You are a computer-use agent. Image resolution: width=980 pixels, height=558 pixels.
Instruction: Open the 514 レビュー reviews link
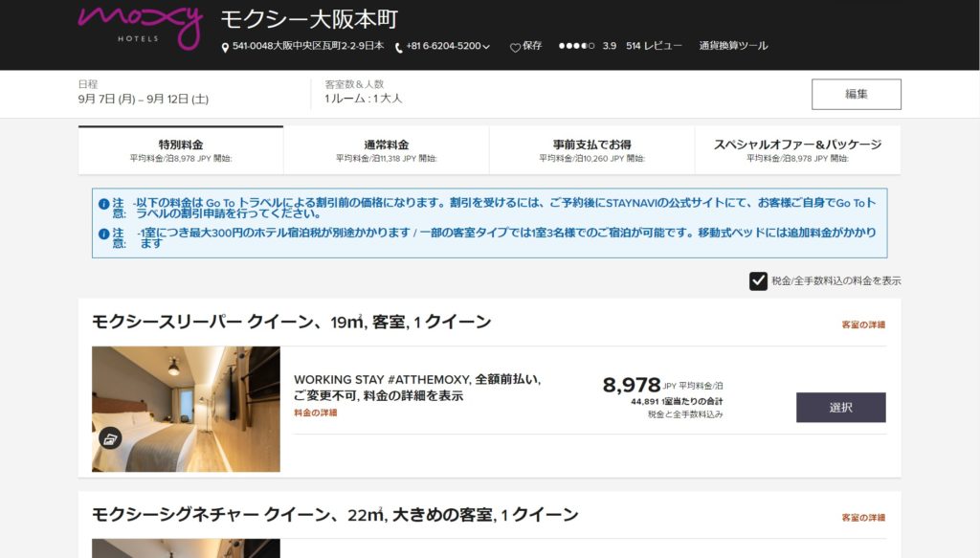(x=654, y=46)
